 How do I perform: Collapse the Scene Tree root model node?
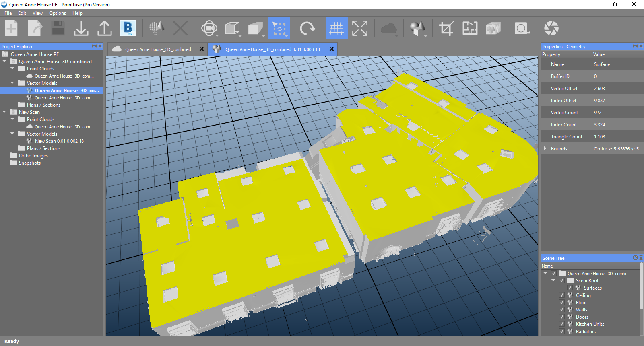click(545, 274)
